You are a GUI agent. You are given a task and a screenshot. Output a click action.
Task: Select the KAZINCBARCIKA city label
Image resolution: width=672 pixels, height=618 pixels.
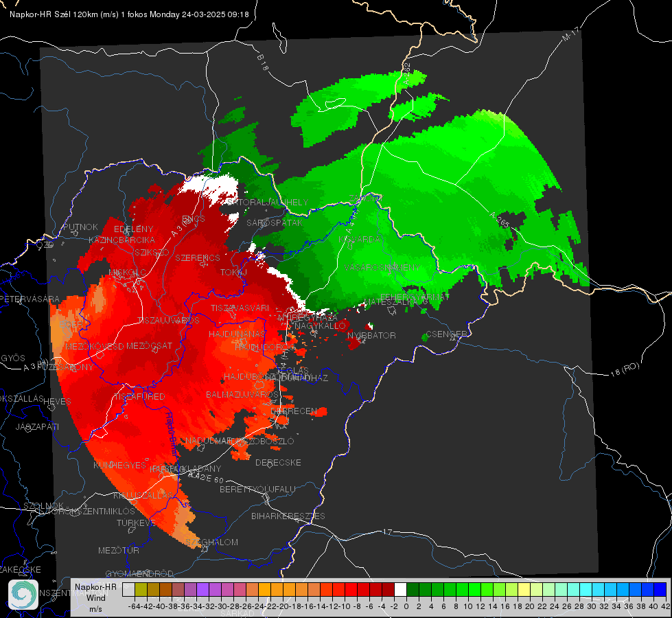121,240
